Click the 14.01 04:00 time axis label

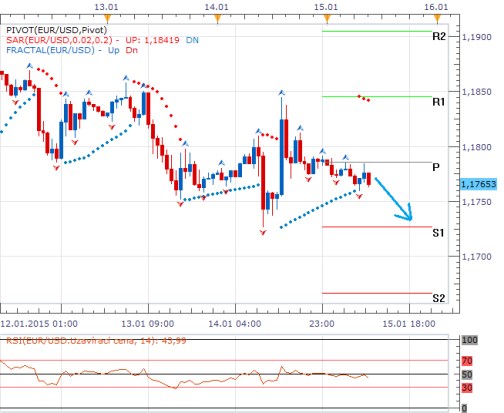(235, 324)
